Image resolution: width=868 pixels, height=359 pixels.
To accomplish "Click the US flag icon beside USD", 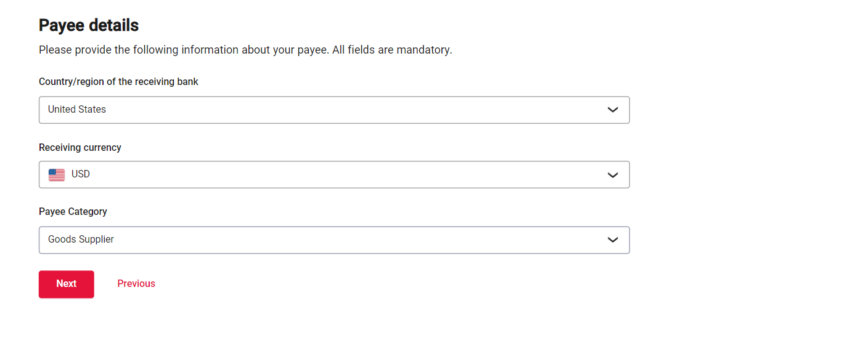I will [57, 175].
